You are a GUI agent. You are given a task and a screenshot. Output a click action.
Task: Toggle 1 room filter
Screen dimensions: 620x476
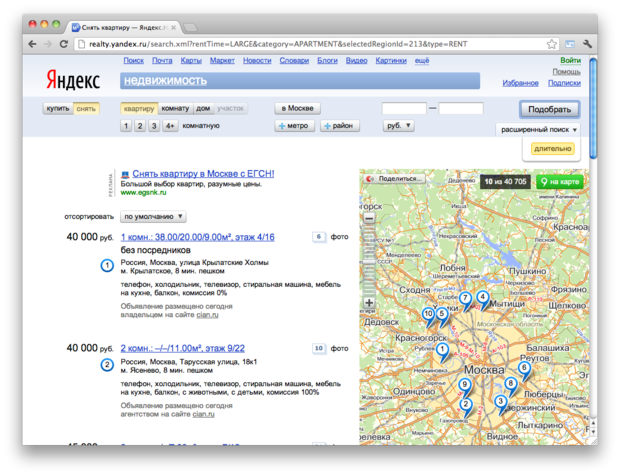[x=126, y=126]
